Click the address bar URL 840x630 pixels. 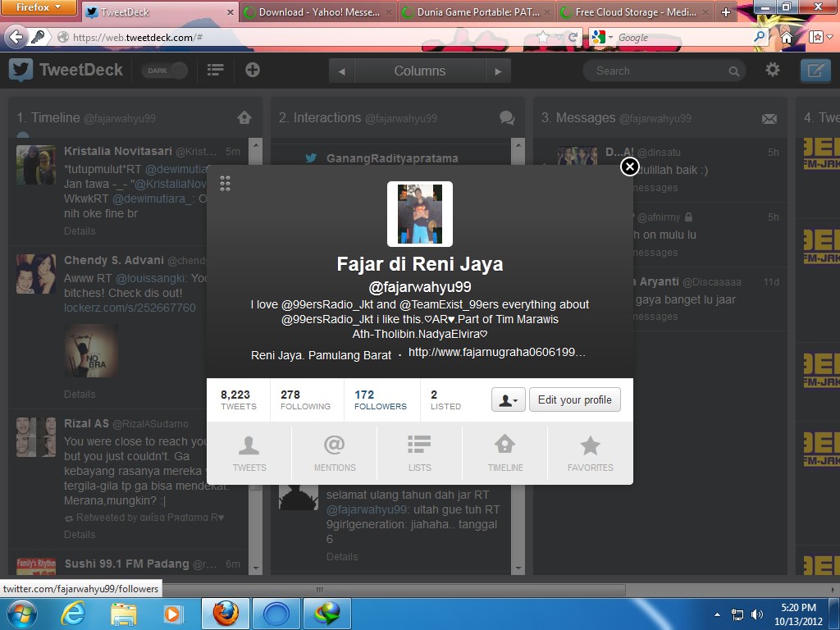click(x=138, y=38)
